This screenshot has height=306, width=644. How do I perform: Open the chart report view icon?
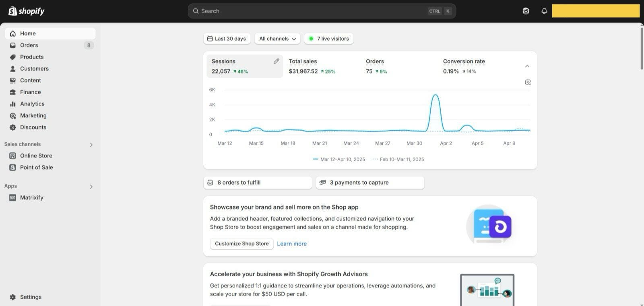(528, 82)
